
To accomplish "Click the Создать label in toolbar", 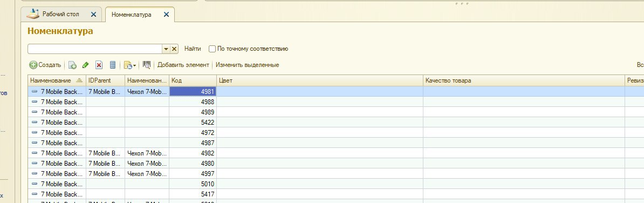I will click(50, 65).
